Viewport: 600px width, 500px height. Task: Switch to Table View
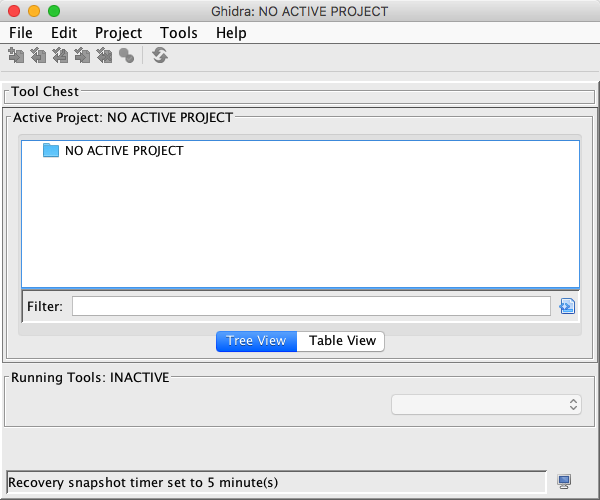tap(342, 341)
